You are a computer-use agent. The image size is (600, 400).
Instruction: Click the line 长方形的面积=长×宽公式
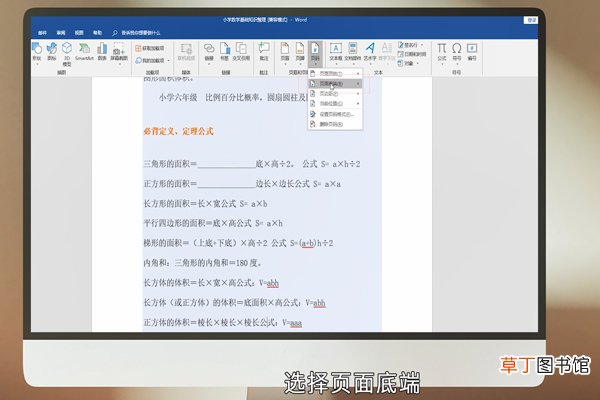[x=205, y=204]
